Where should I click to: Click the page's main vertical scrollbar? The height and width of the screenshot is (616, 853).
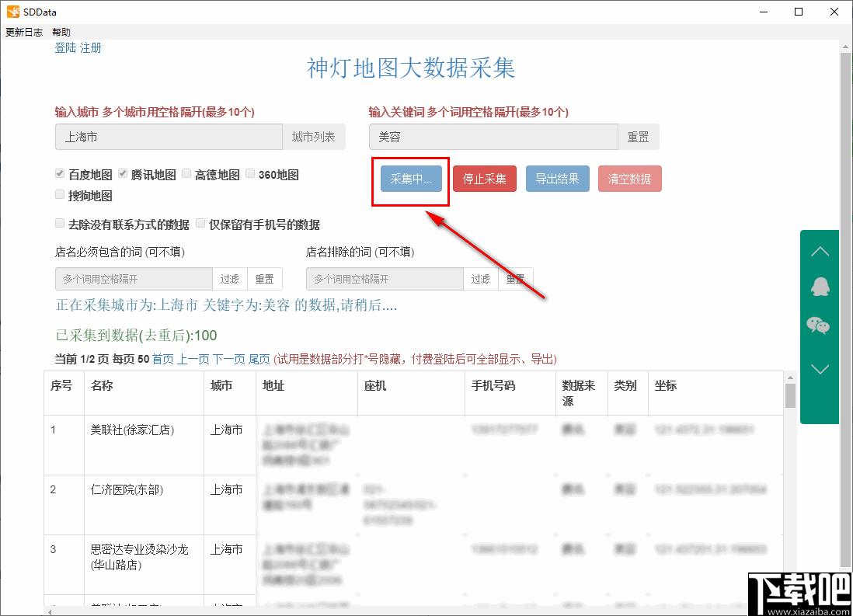click(844, 310)
